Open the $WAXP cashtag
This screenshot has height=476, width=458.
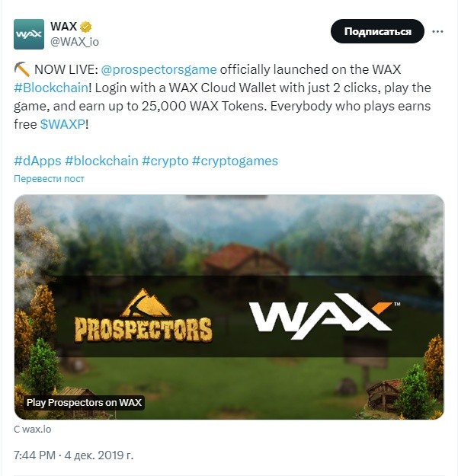[x=62, y=124]
